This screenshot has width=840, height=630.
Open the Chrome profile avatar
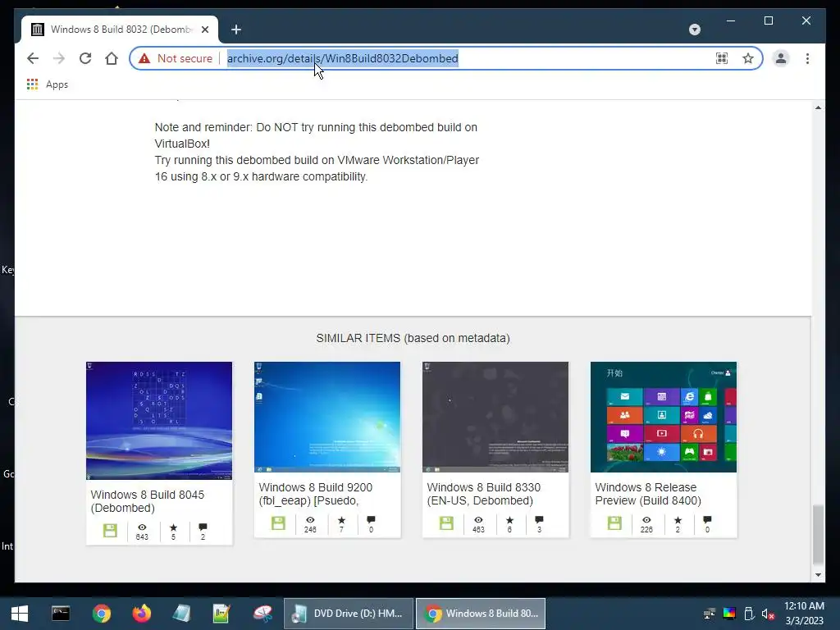tap(781, 58)
